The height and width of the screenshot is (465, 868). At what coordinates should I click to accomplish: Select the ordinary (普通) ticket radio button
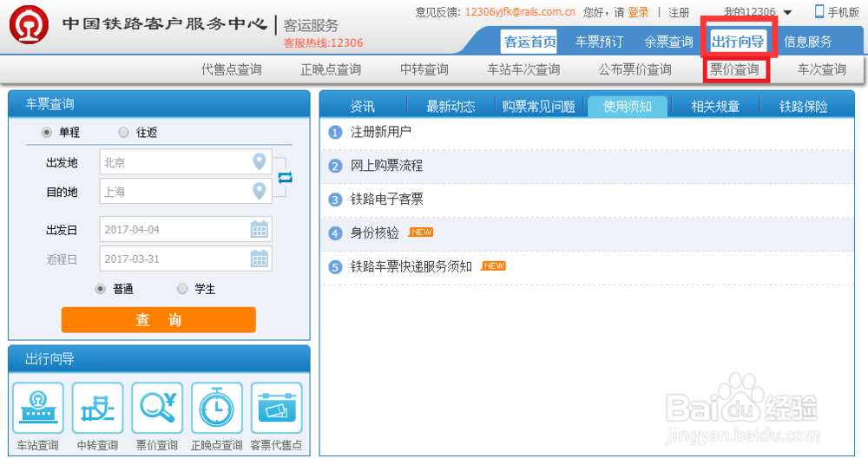(x=100, y=289)
